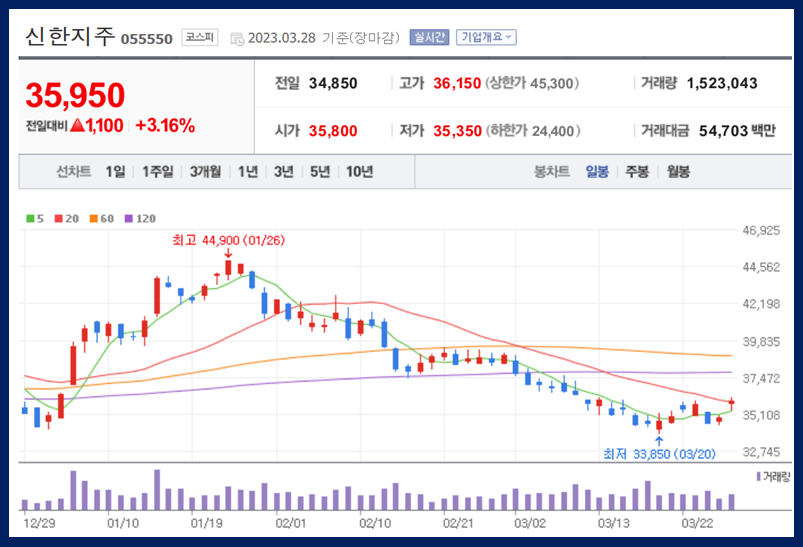Click the 02/01 date axis label
This screenshot has height=547, width=803.
click(290, 523)
